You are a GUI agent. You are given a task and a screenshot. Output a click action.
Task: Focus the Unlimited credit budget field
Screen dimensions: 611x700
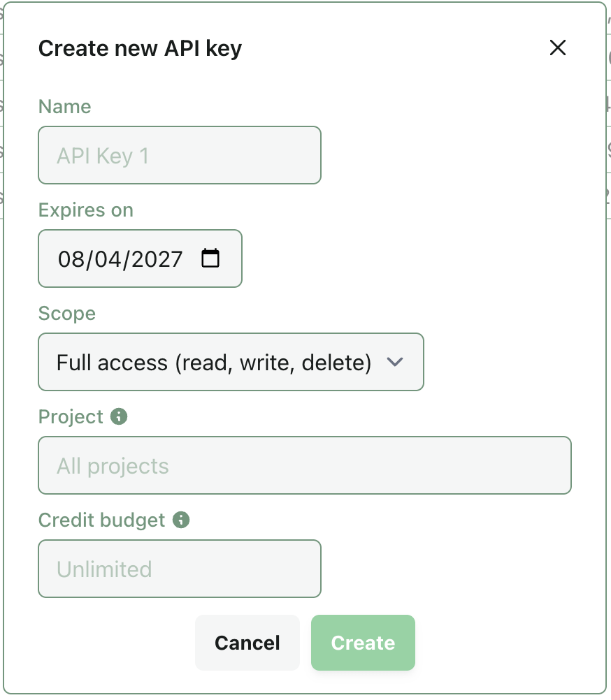[180, 569]
